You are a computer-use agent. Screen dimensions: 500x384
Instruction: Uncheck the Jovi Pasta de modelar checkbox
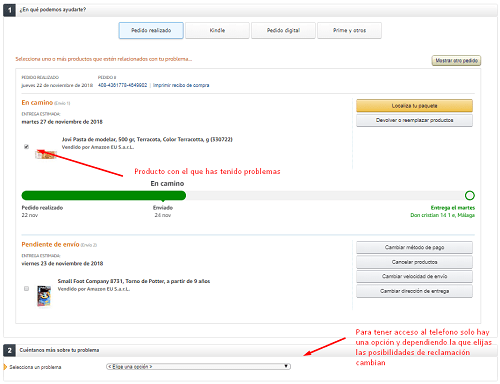point(26,146)
